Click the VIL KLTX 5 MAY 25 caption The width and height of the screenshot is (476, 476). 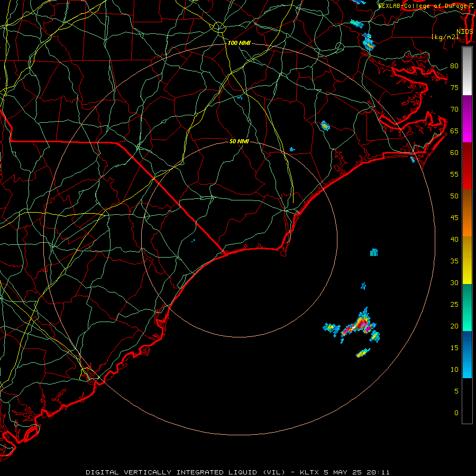pos(237,472)
